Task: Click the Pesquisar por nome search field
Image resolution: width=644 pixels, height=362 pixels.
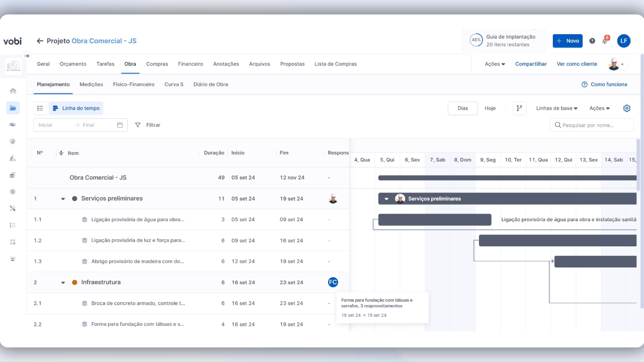Action: tap(592, 125)
